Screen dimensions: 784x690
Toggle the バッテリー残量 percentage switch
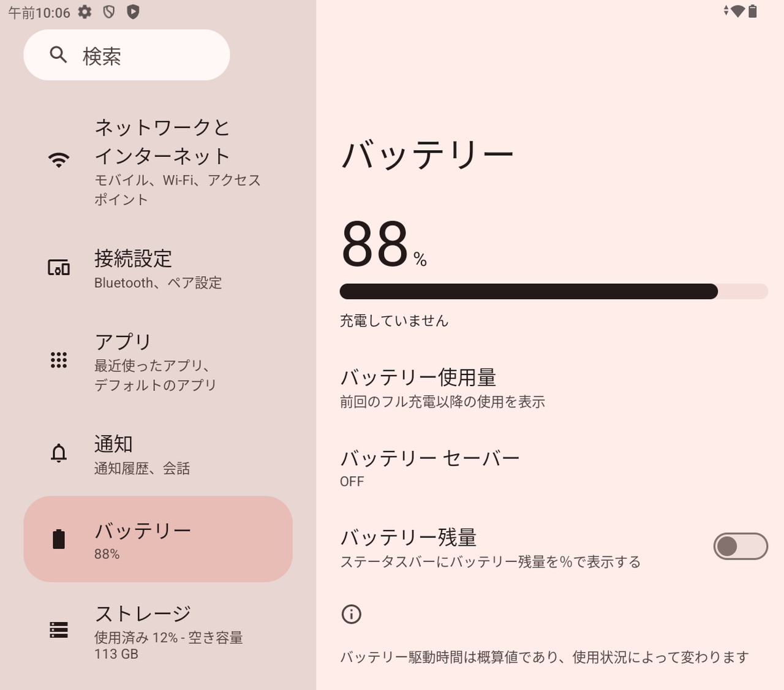(740, 546)
